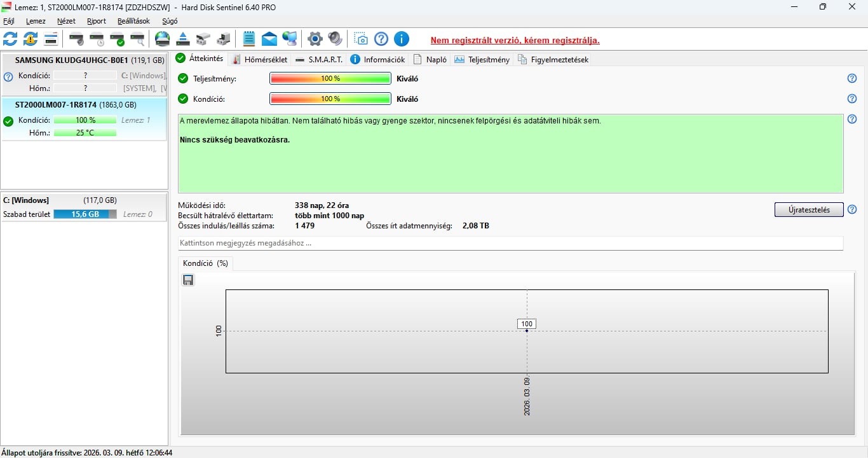Select the C: [Windows] partition entry
868x458 pixels.
point(84,207)
